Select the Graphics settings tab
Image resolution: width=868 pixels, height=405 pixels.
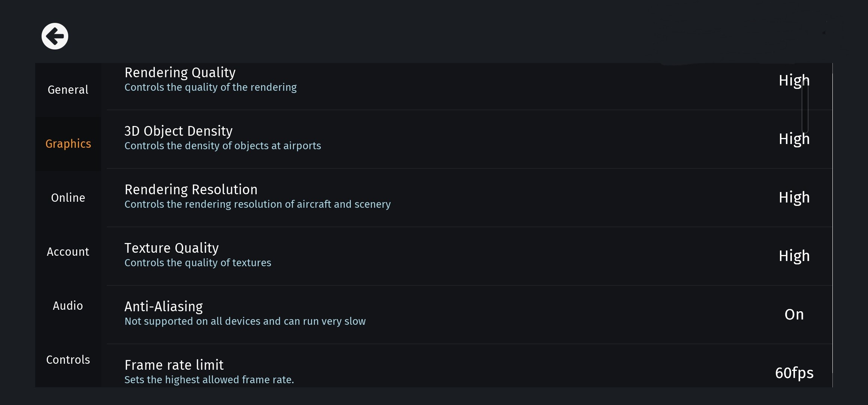pyautogui.click(x=68, y=144)
